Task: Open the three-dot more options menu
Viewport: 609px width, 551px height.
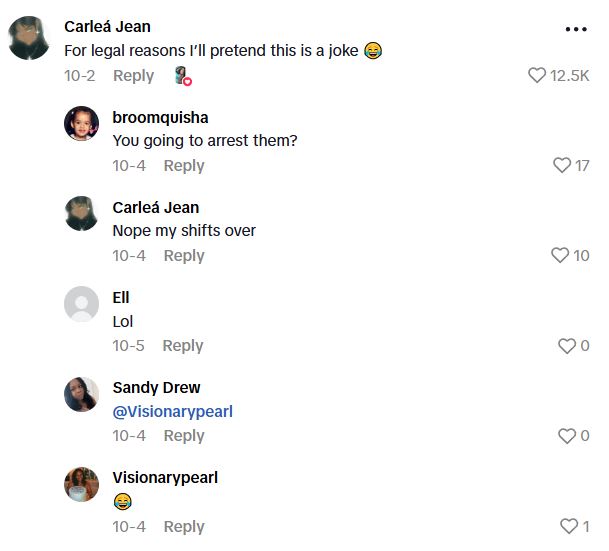Action: pos(576,29)
